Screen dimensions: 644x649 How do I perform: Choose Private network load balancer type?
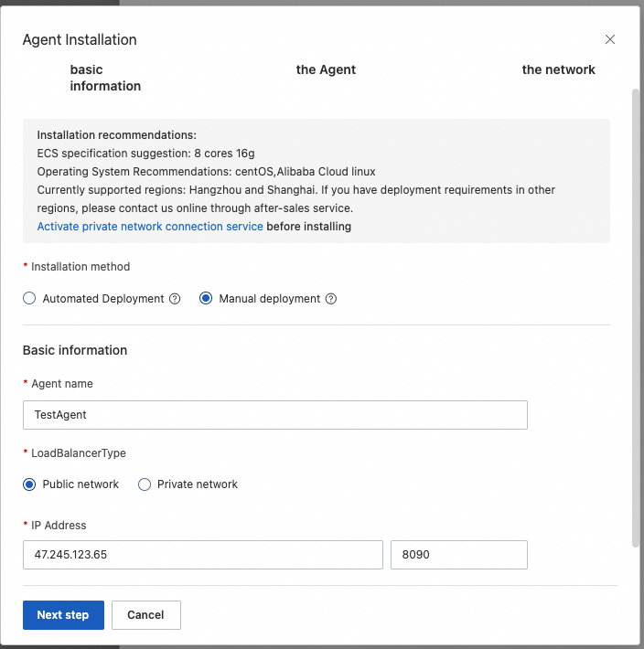[x=145, y=484]
